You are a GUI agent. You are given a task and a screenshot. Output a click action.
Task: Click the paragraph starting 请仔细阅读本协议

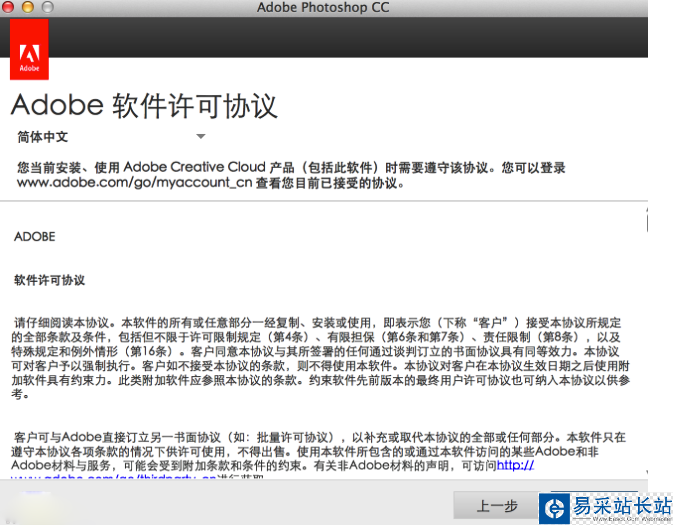(x=320, y=358)
